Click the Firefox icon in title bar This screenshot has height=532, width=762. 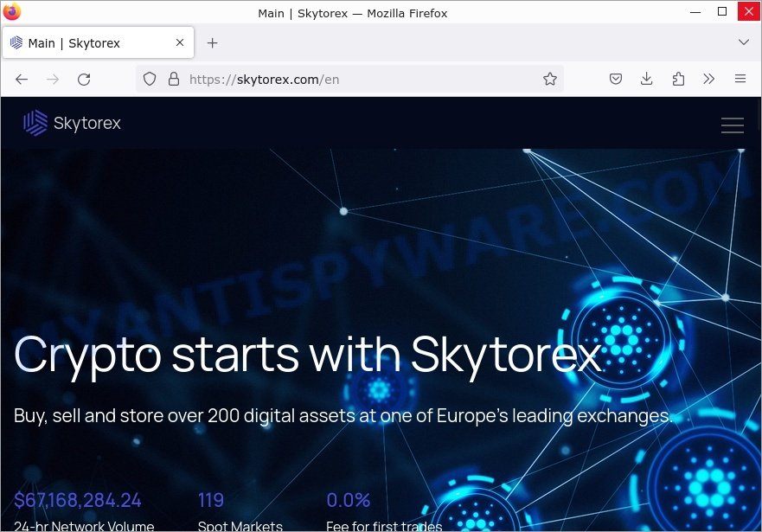point(12,11)
